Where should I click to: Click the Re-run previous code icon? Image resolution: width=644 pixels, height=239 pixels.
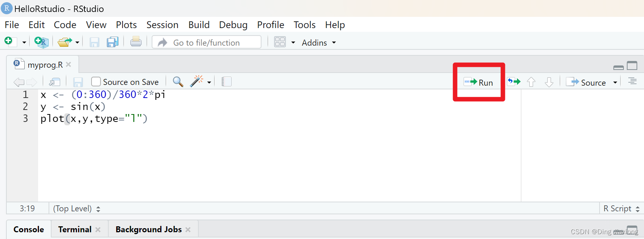click(x=514, y=82)
